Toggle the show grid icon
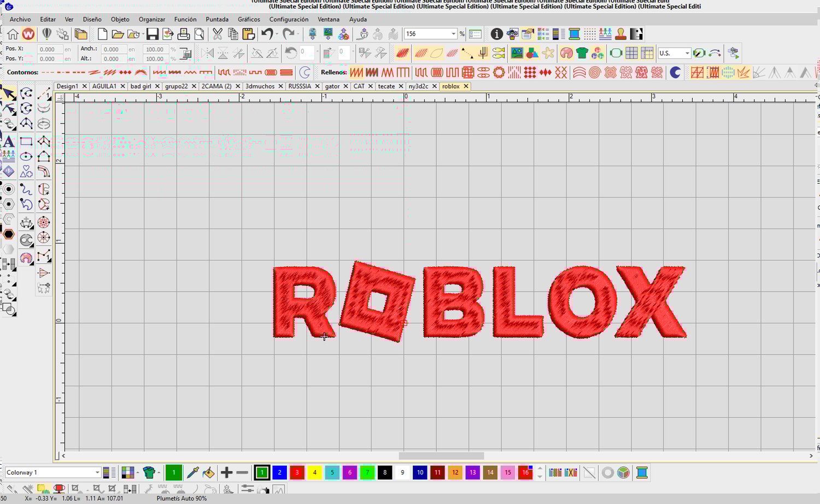This screenshot has width=820, height=504. [x=631, y=53]
